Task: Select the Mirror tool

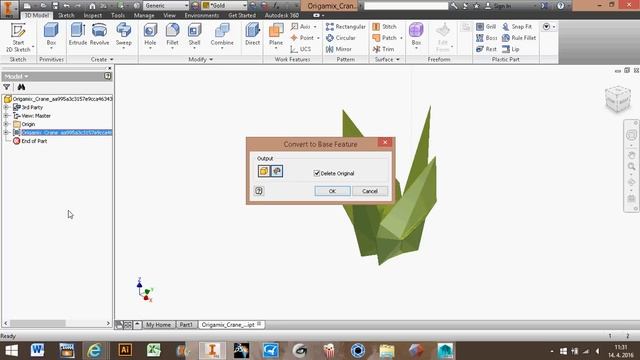Action: [x=339, y=49]
